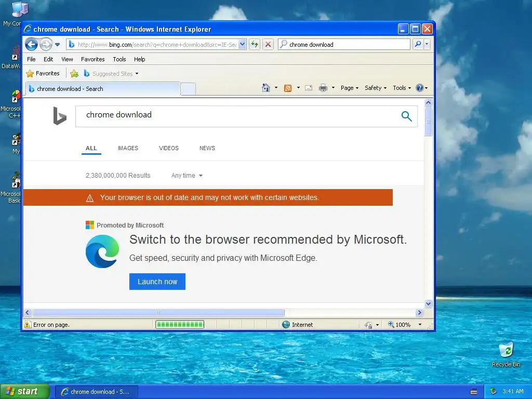Click Switch to the browser recommended headline
This screenshot has height=399, width=532.
click(268, 240)
